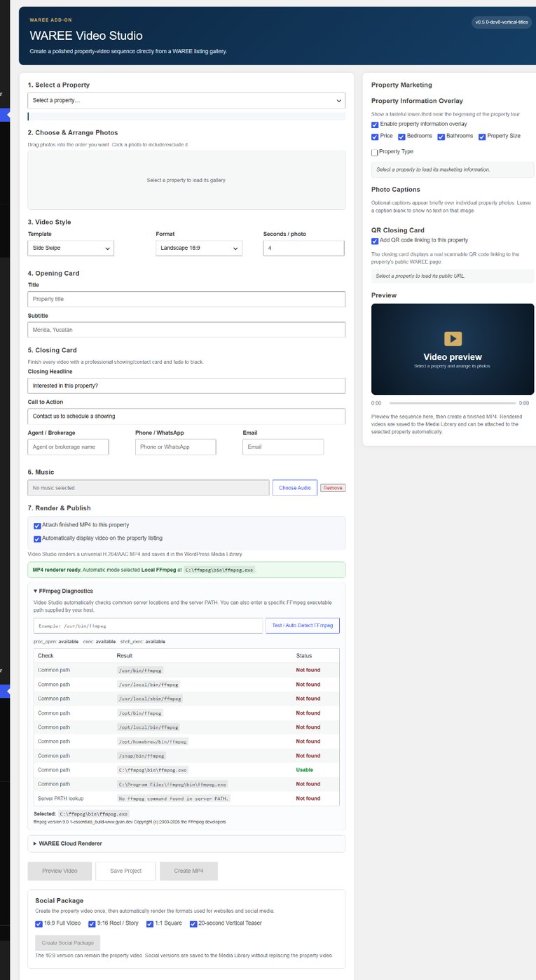Viewport: 536px width, 980px height.
Task: Click the Closing Headline input field
Action: click(186, 386)
